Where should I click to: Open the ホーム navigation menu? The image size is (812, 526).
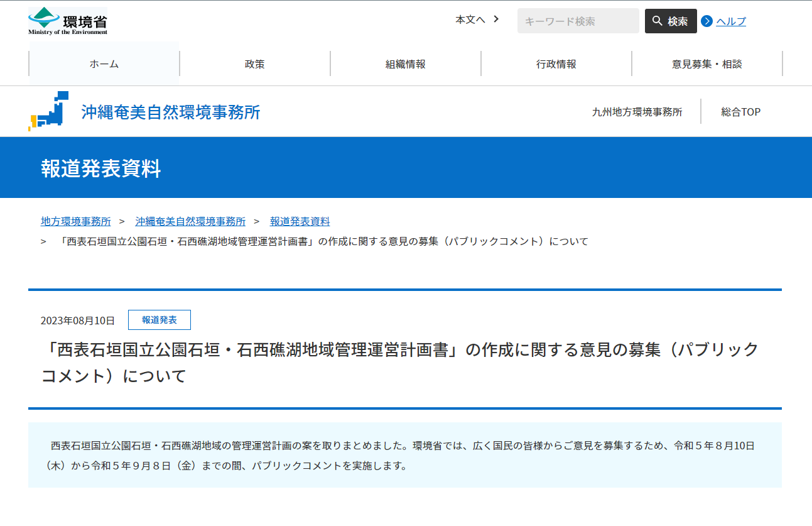coord(103,63)
